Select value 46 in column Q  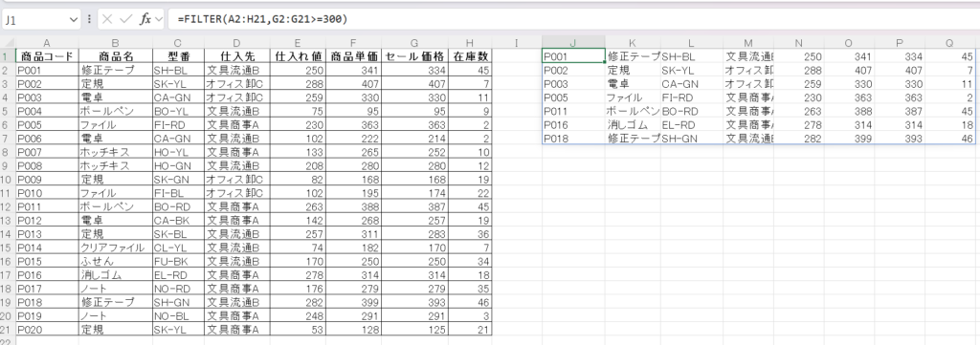(x=949, y=139)
